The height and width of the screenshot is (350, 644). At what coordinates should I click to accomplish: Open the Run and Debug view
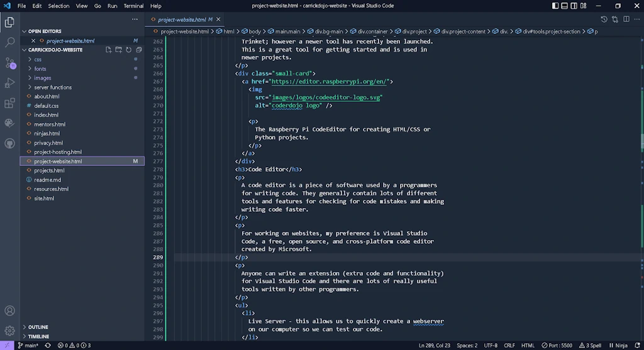coord(9,83)
